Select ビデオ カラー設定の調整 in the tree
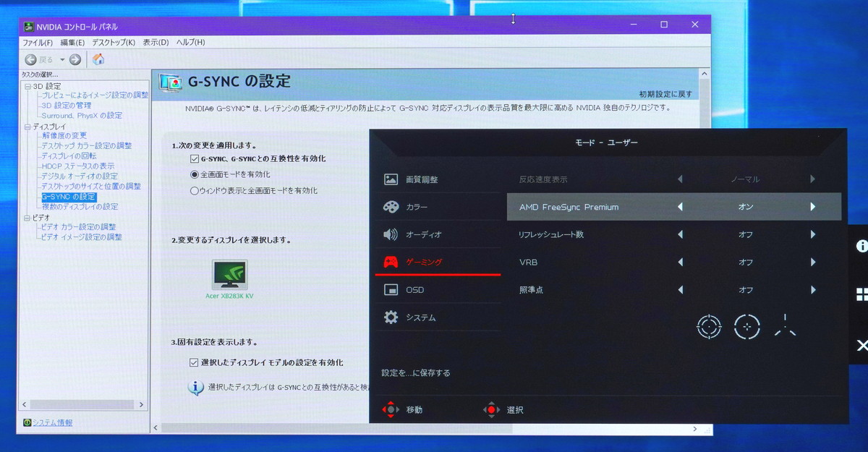868x452 pixels. click(x=78, y=227)
